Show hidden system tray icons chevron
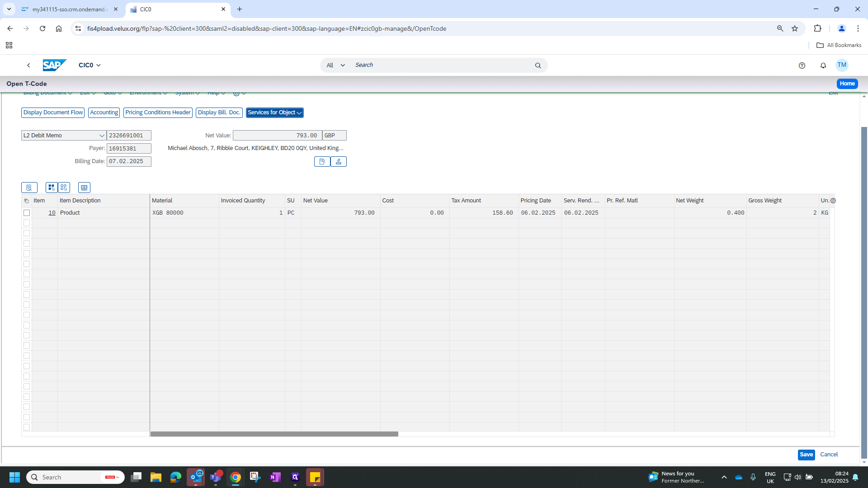The image size is (868, 488). tap(724, 477)
